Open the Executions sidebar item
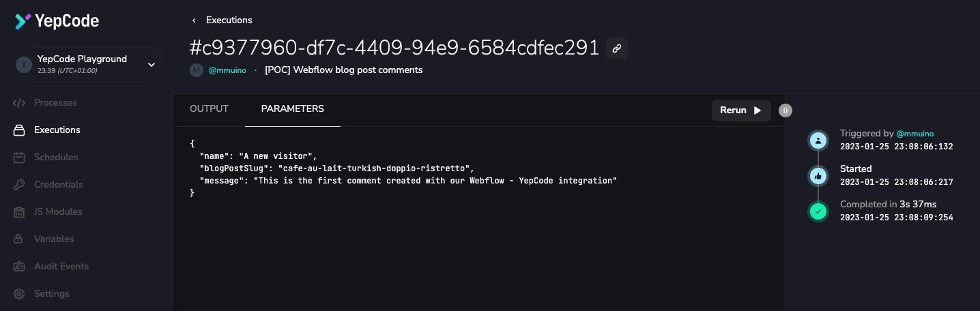Image resolution: width=980 pixels, height=311 pixels. click(x=57, y=130)
